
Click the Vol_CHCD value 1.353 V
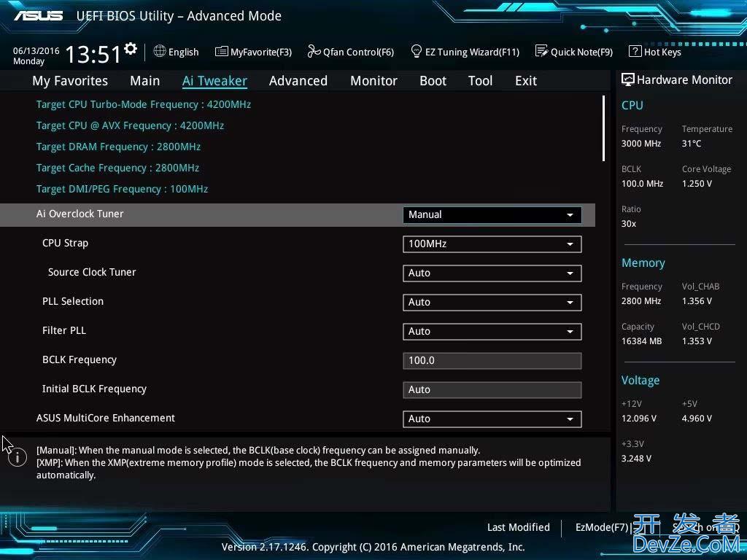[697, 341]
